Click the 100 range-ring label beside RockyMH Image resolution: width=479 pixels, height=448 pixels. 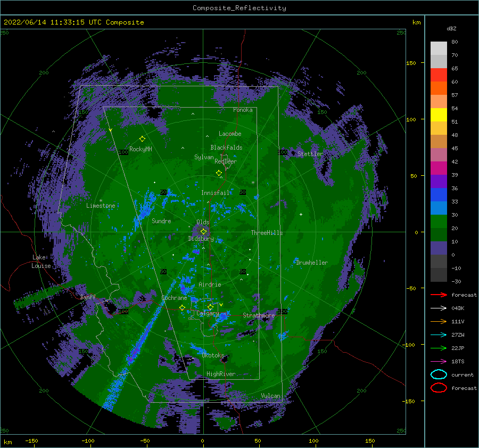click(123, 152)
